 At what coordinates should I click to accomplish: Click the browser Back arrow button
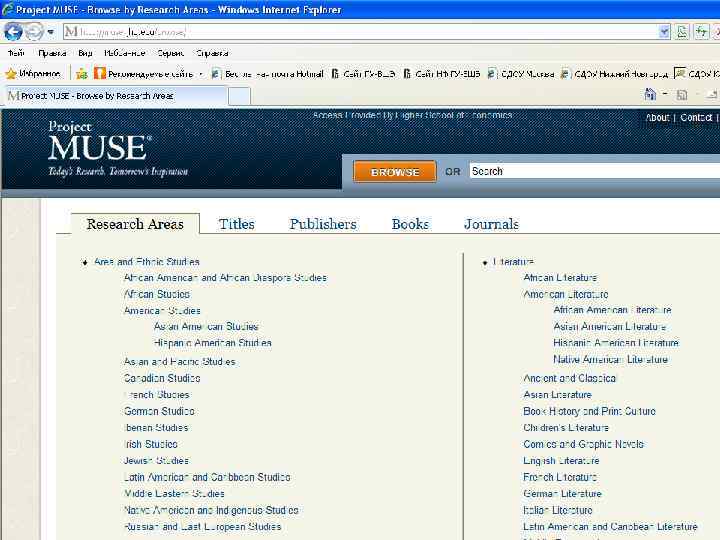[x=13, y=32]
